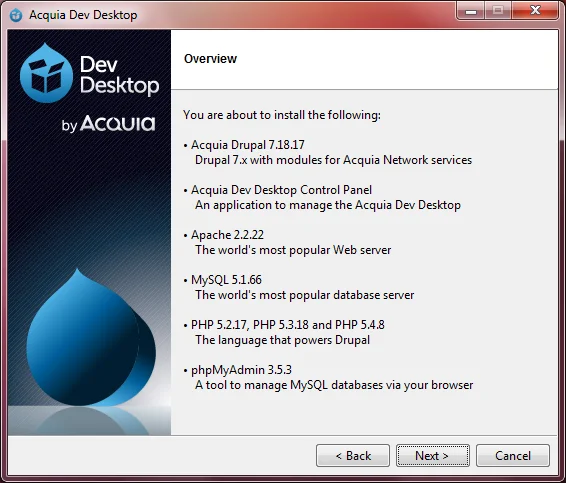Click the Apache 2.2.22 entry

(x=227, y=235)
